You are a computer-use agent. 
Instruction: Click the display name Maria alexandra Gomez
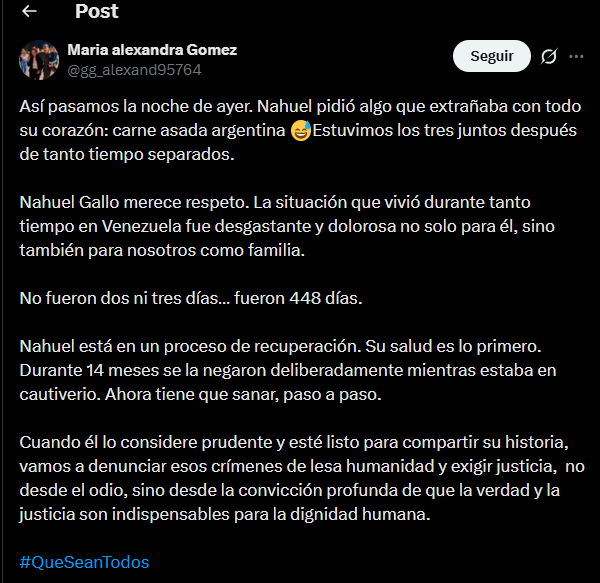pos(152,50)
